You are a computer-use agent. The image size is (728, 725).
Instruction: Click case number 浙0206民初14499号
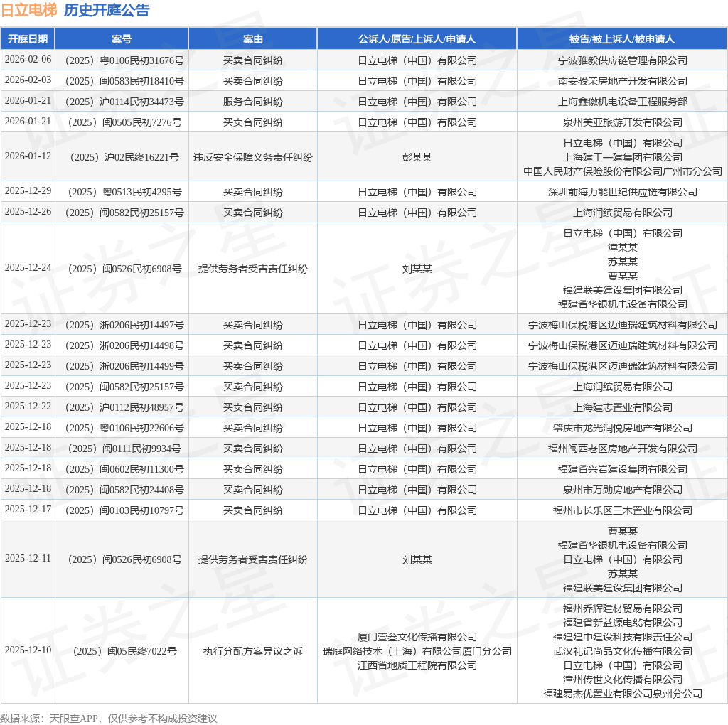[141, 366]
